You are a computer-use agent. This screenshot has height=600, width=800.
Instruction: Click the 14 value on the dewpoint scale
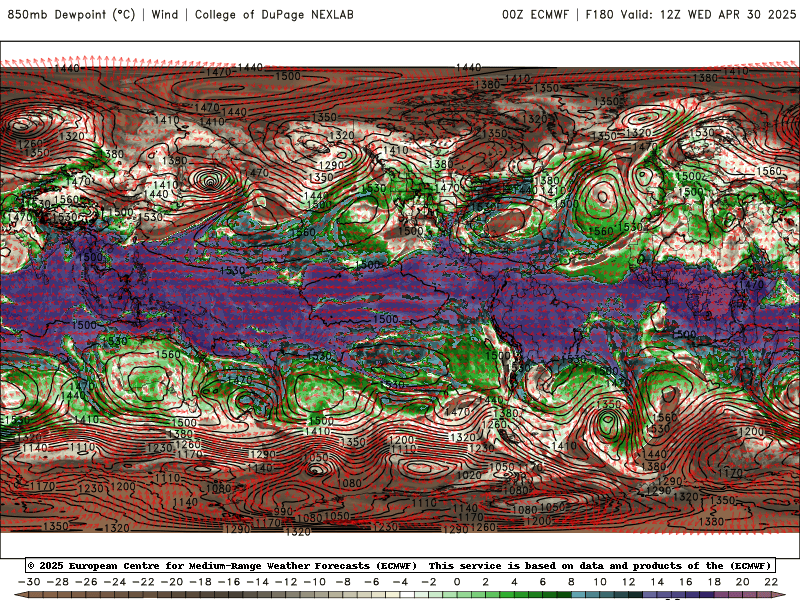(657, 582)
